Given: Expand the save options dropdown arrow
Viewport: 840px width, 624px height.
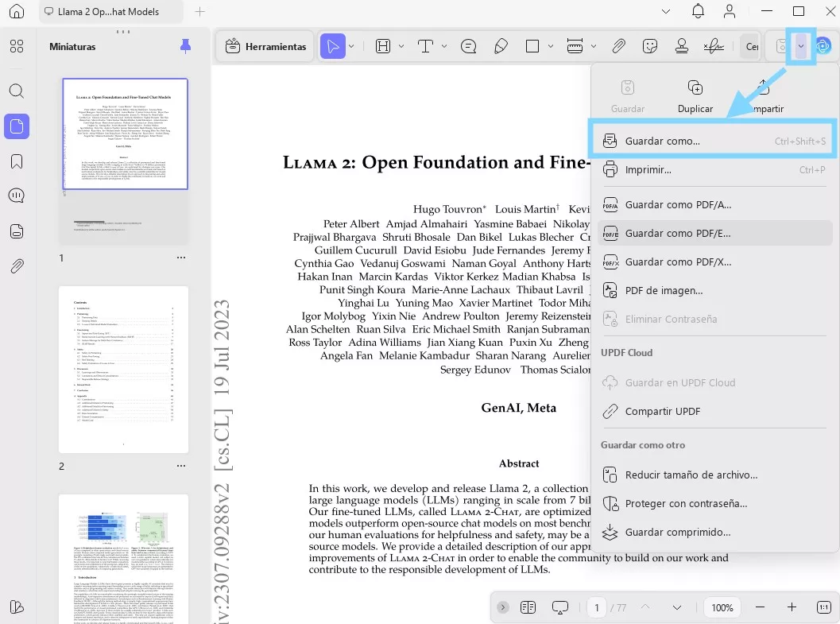Looking at the screenshot, I should click(x=801, y=47).
